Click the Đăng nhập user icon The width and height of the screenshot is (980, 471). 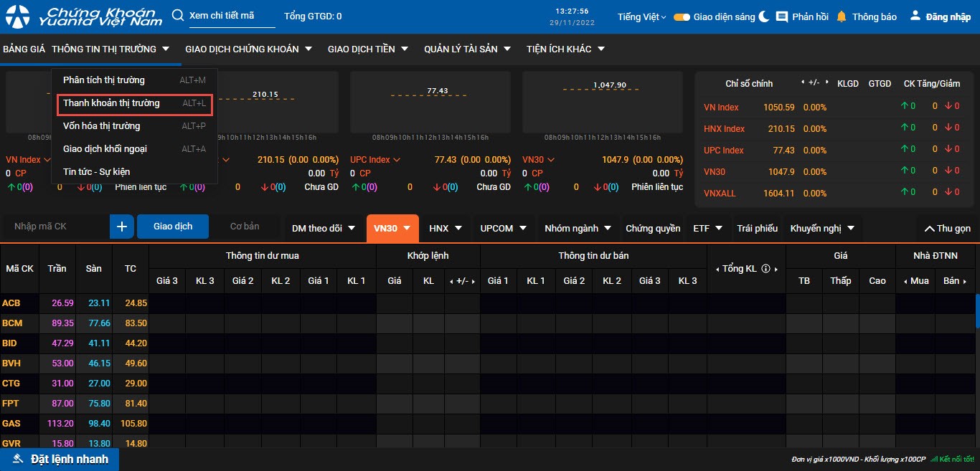pos(915,16)
